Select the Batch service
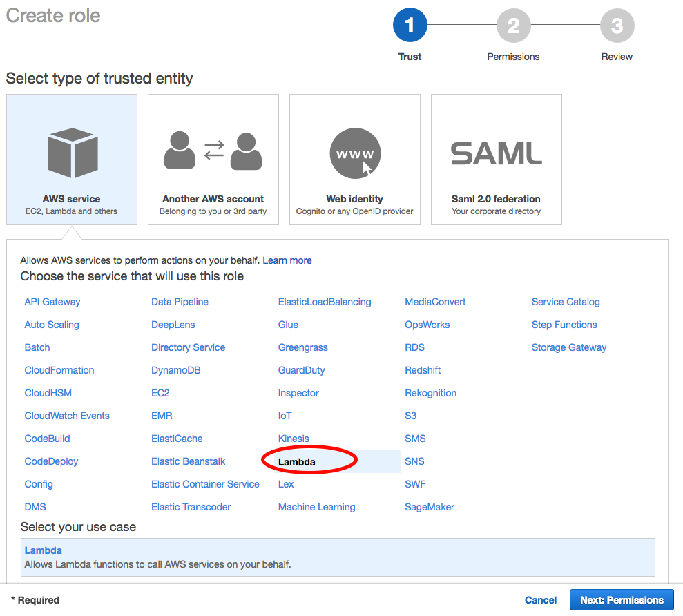The height and width of the screenshot is (616, 683). [x=37, y=347]
